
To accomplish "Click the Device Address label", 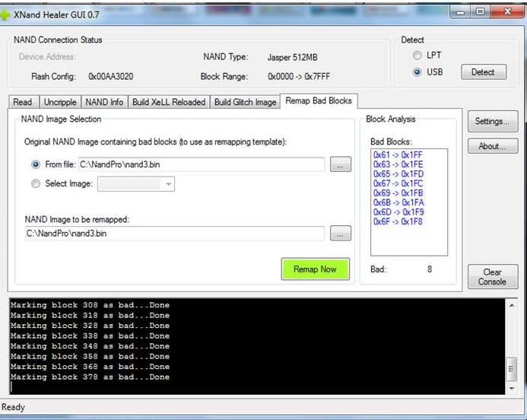I will 47,57.
